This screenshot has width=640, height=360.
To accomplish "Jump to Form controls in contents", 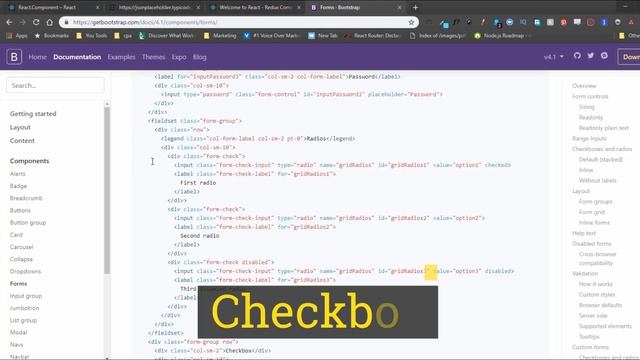I will click(x=590, y=96).
